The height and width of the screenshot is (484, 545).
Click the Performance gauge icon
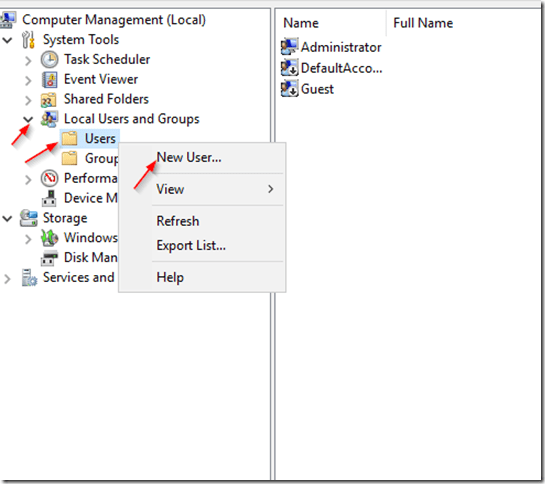[49, 178]
